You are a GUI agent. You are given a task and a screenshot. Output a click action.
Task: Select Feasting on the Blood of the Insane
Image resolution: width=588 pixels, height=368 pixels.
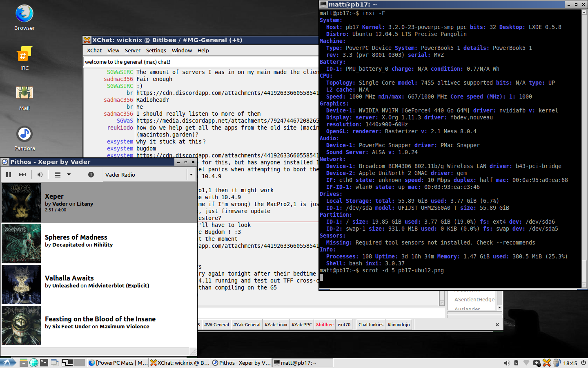pos(99,325)
